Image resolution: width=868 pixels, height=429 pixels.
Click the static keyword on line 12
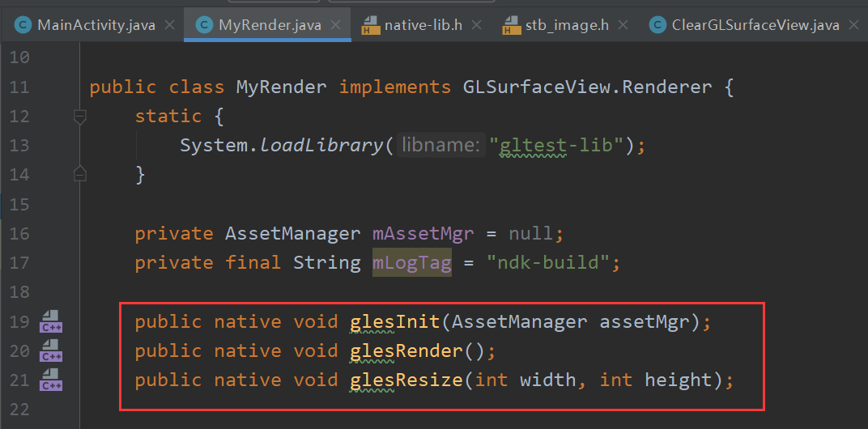point(168,117)
